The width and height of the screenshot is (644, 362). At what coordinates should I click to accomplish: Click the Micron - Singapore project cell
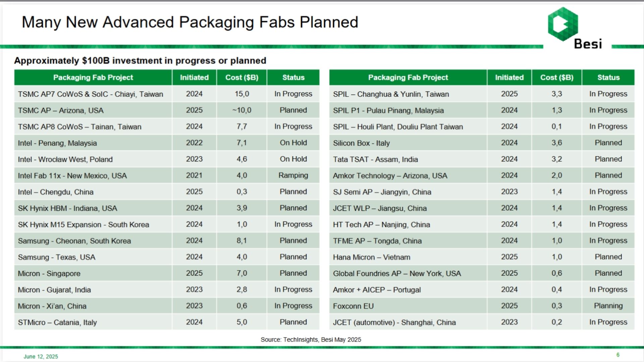click(93, 274)
